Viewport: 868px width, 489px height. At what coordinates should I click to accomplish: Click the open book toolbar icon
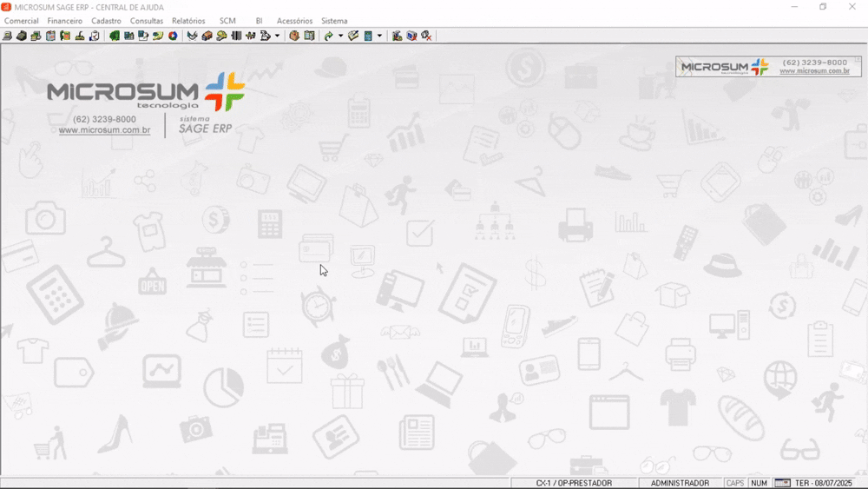click(310, 36)
